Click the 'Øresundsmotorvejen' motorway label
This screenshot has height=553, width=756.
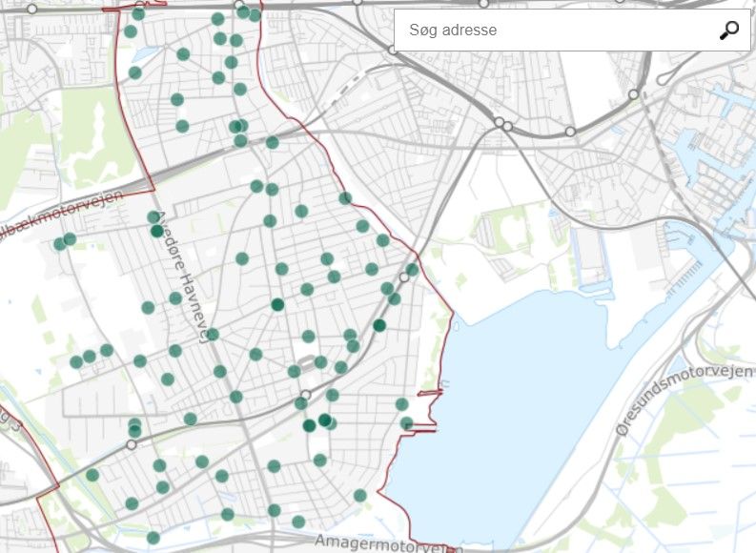click(x=685, y=399)
